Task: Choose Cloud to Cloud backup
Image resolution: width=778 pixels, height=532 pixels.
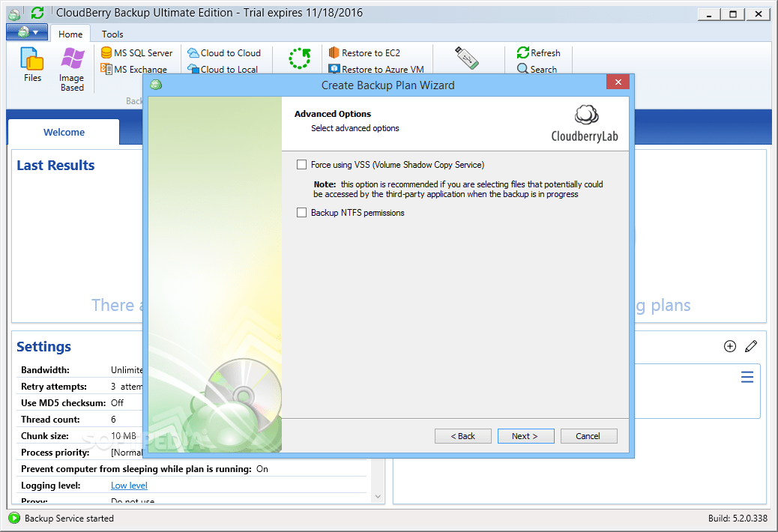Action: (226, 52)
